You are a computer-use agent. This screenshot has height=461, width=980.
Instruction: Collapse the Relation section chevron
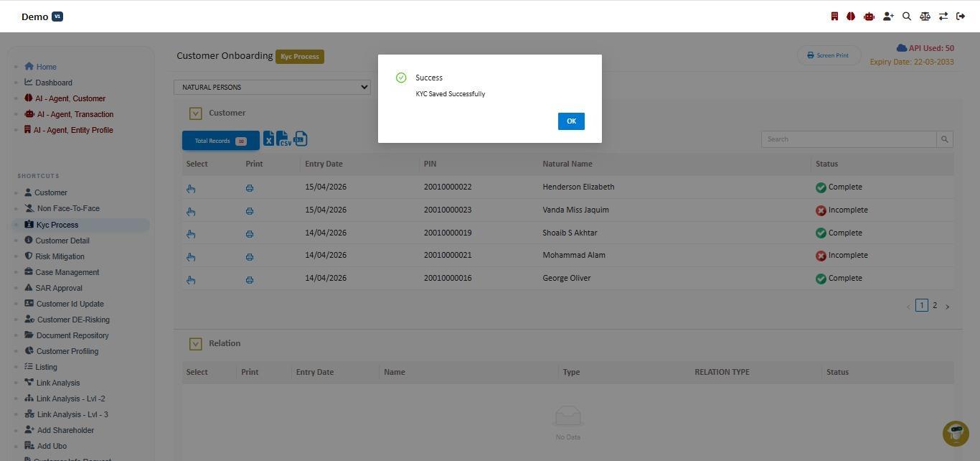(x=195, y=344)
